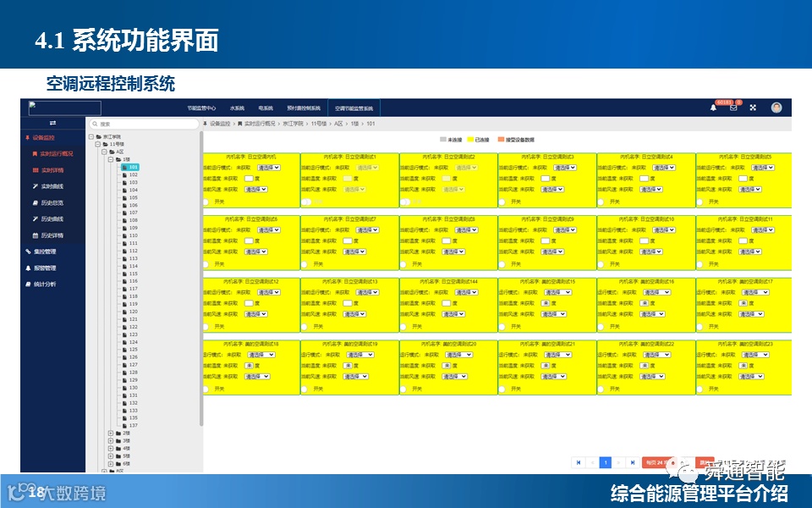
Task: Toggle 开关 switch for 美的空调测试20
Action: pos(403,389)
